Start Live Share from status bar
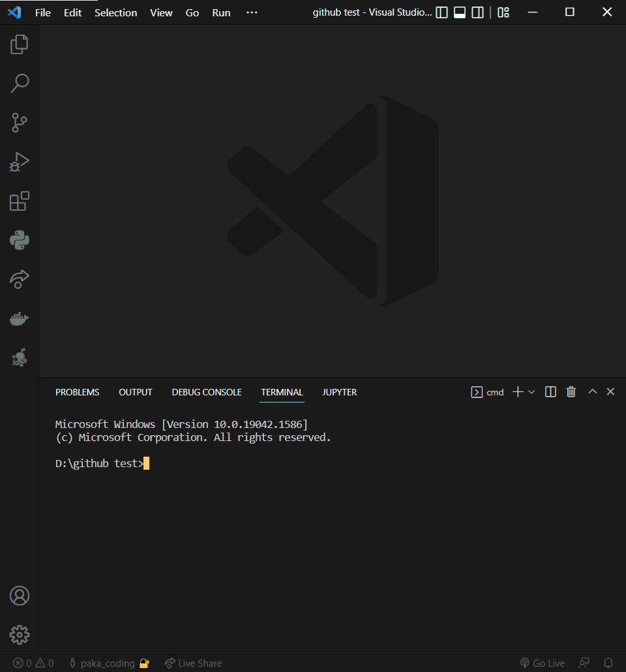Viewport: 626px width, 672px height. pos(193,663)
